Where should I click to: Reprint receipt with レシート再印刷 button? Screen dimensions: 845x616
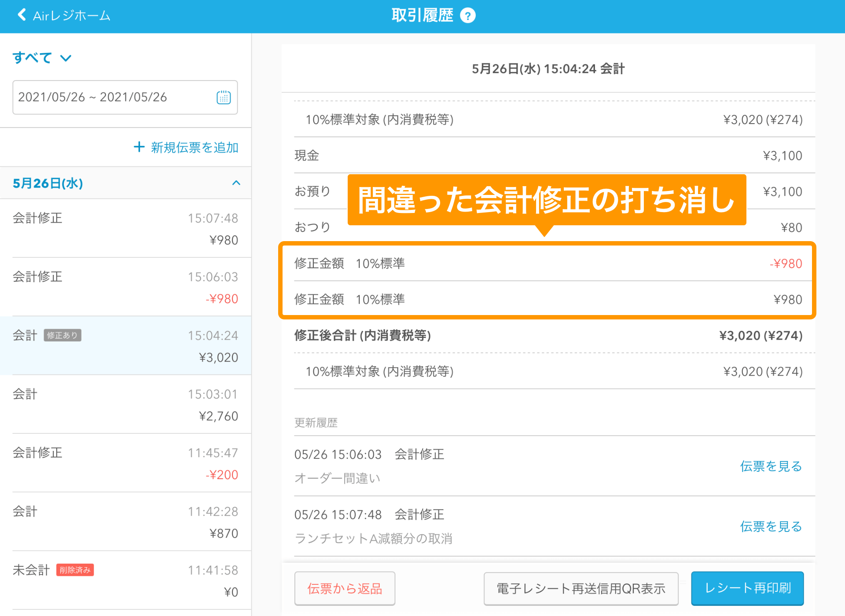click(747, 588)
